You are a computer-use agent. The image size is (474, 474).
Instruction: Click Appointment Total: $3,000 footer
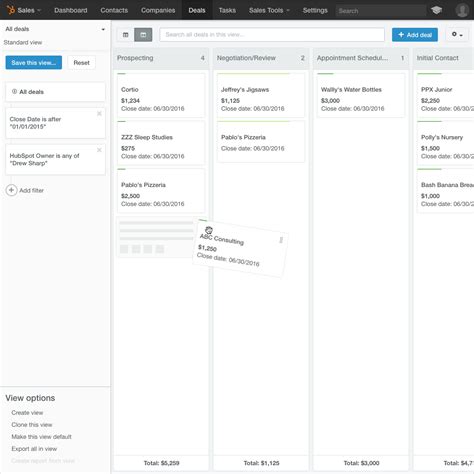tap(361, 463)
